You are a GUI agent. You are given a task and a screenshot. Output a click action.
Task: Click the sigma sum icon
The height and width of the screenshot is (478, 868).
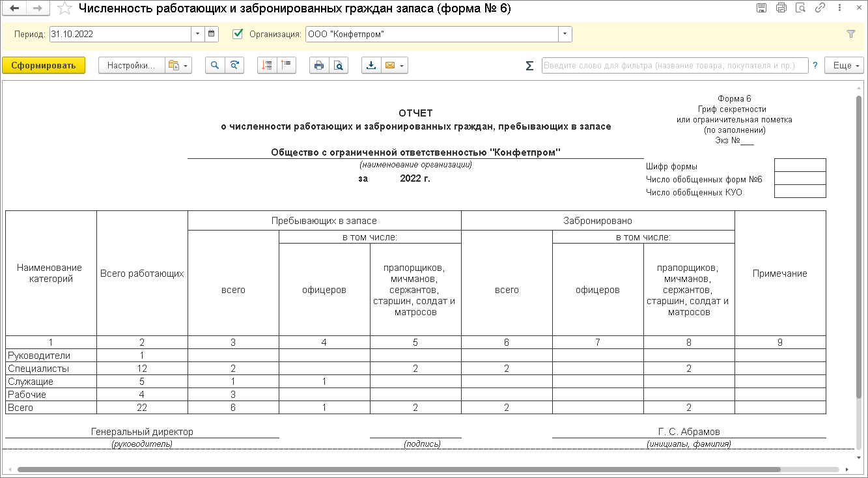529,66
